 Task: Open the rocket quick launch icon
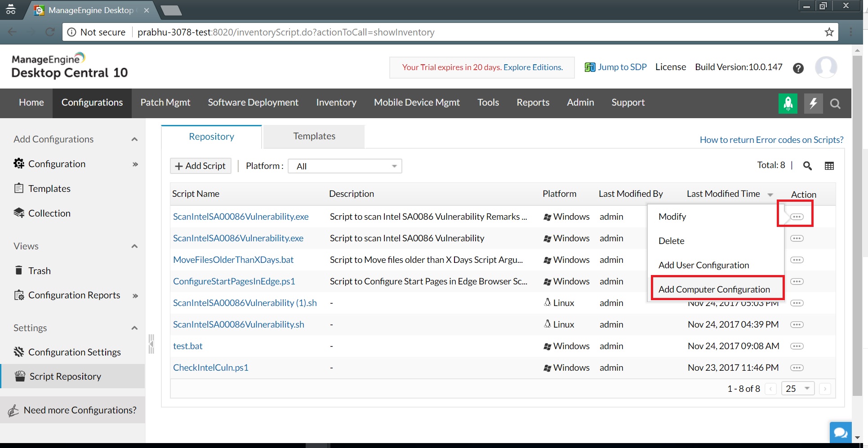pos(788,103)
